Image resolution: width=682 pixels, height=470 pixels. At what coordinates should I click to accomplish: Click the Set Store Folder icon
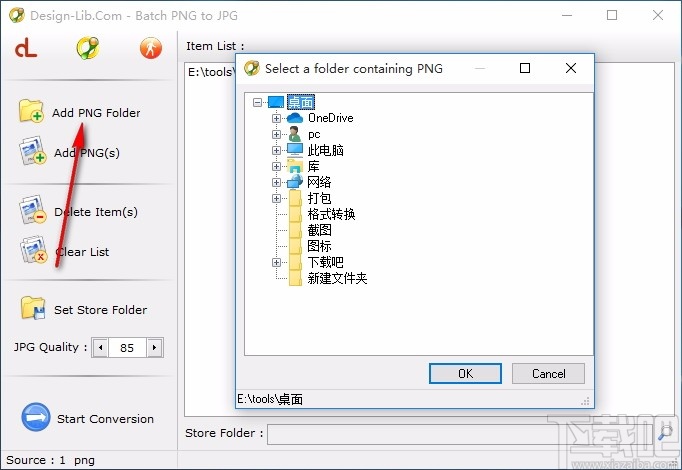pyautogui.click(x=33, y=308)
